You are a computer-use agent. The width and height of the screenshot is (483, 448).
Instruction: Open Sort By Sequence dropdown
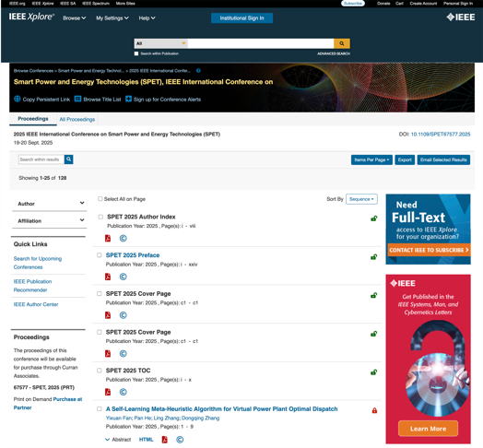361,199
